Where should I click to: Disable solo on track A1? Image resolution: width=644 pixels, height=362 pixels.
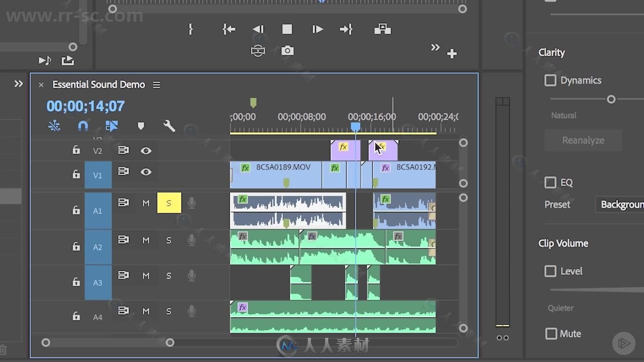coord(169,203)
